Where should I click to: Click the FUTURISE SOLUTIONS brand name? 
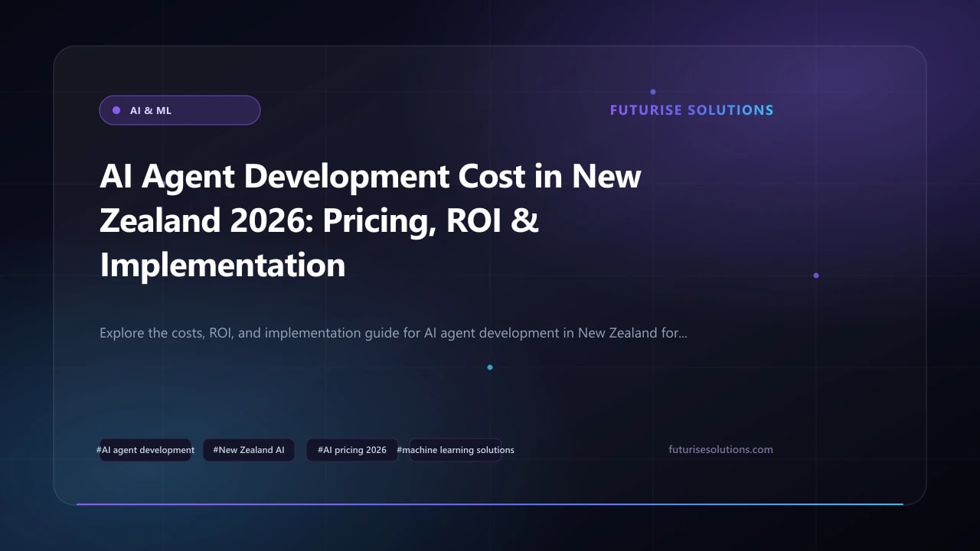point(691,110)
